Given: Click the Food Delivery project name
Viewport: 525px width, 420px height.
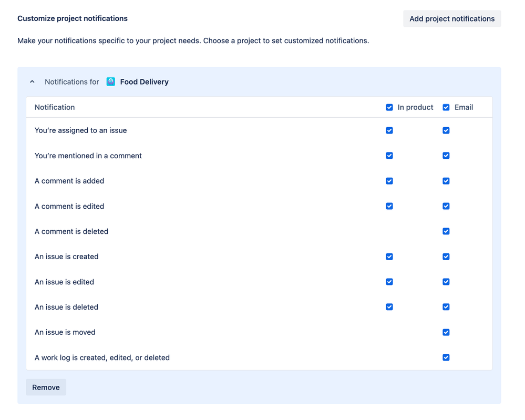Looking at the screenshot, I should point(145,81).
